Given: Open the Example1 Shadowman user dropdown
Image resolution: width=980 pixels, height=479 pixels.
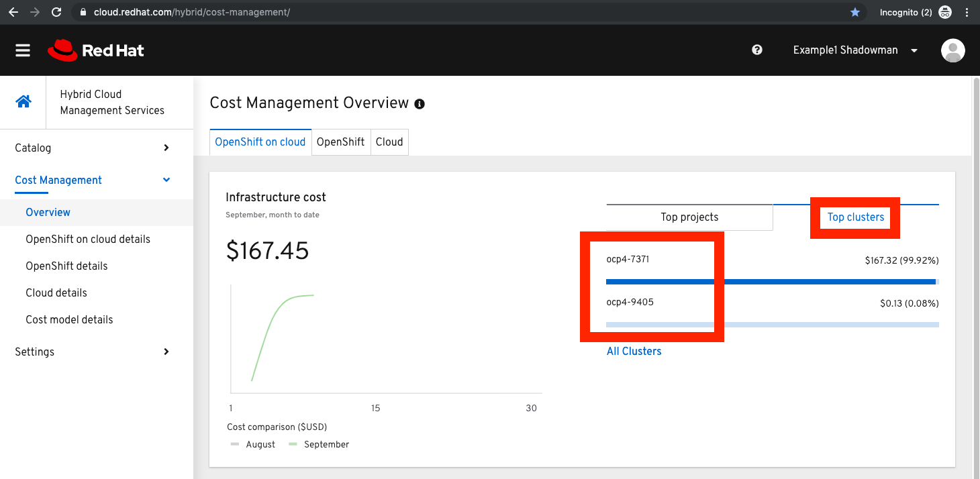Looking at the screenshot, I should [x=855, y=50].
